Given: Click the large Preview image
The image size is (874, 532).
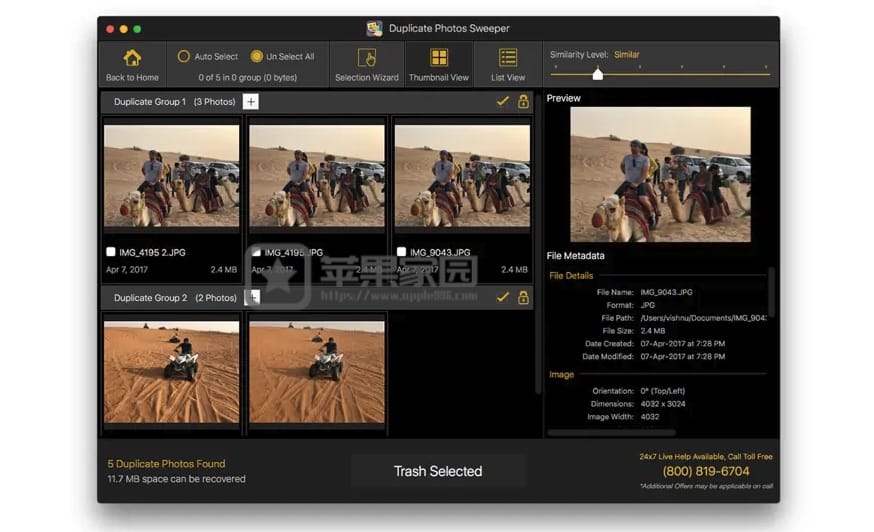Looking at the screenshot, I should click(660, 174).
